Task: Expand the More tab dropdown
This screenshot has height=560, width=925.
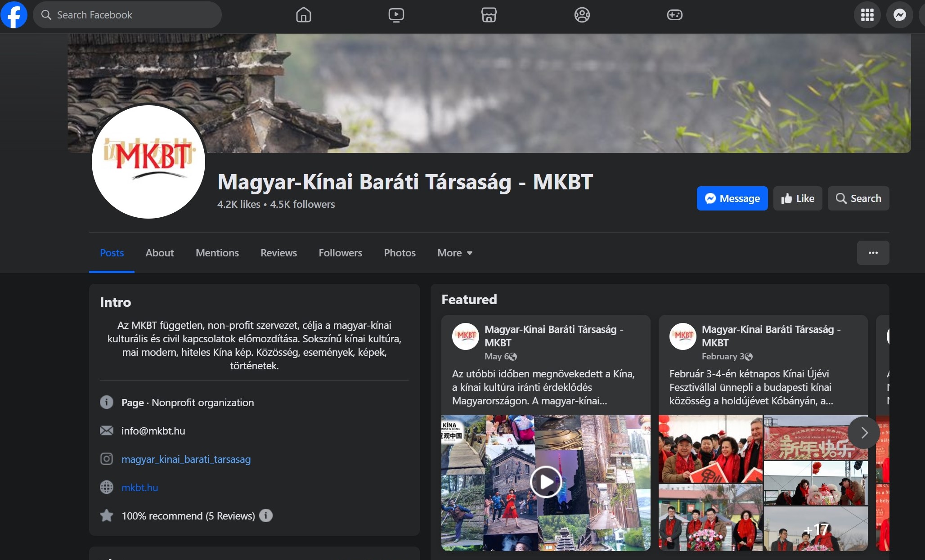Action: coord(455,253)
